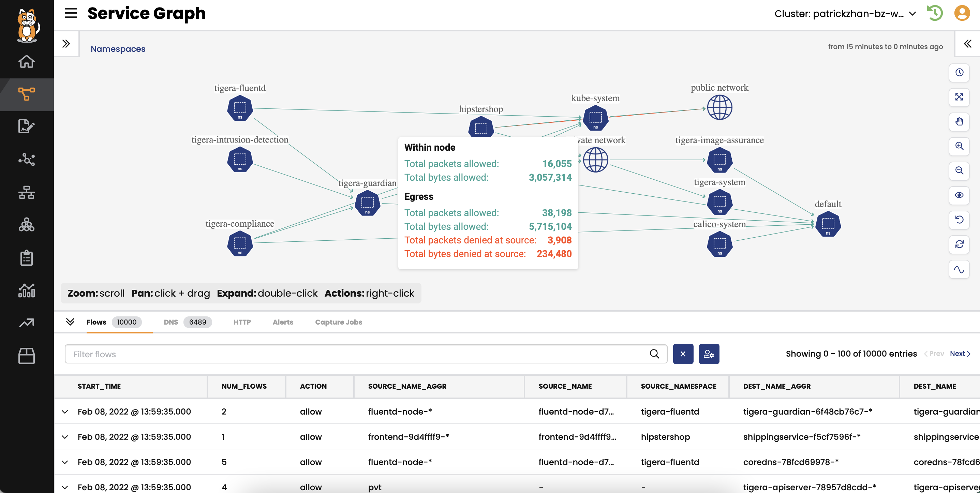Expand the fluentd-node to tigera-guardian row
Viewport: 980px width, 493px height.
tap(65, 412)
